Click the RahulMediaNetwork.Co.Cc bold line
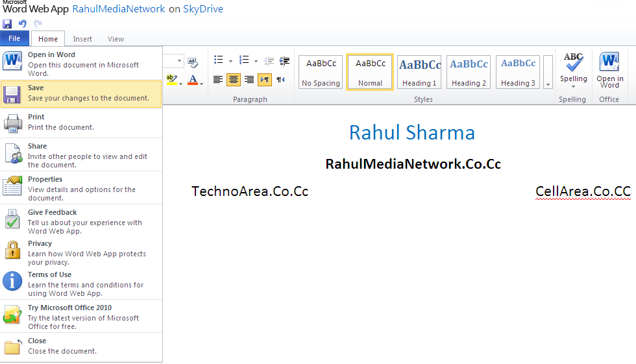Viewport: 636px width, 364px height. click(x=413, y=164)
